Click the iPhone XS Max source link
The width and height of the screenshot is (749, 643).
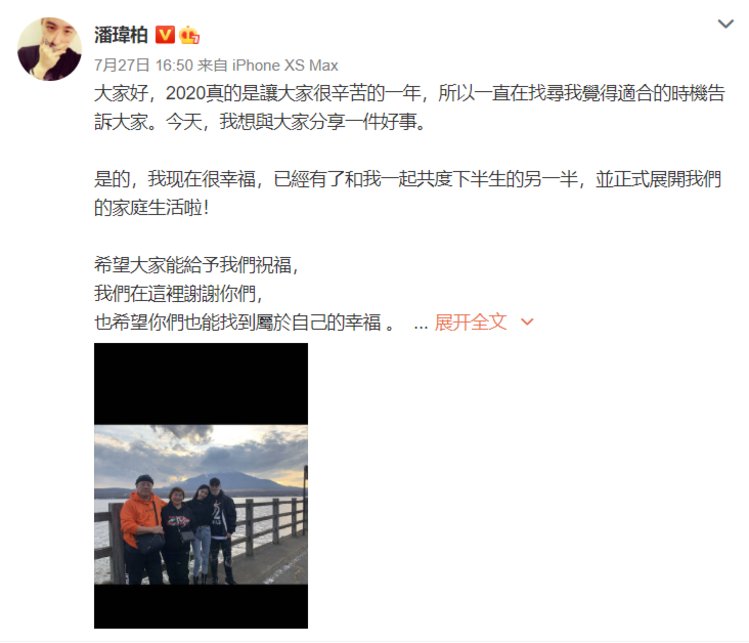click(x=285, y=65)
